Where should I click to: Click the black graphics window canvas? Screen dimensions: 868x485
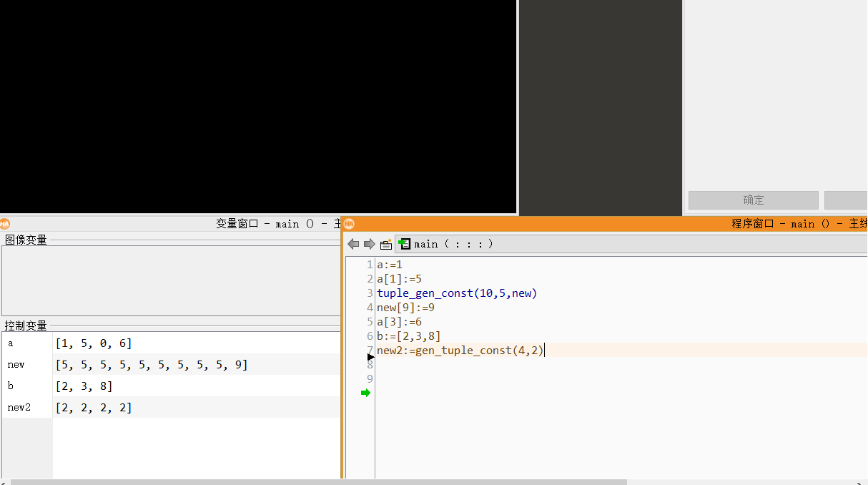coord(258,106)
